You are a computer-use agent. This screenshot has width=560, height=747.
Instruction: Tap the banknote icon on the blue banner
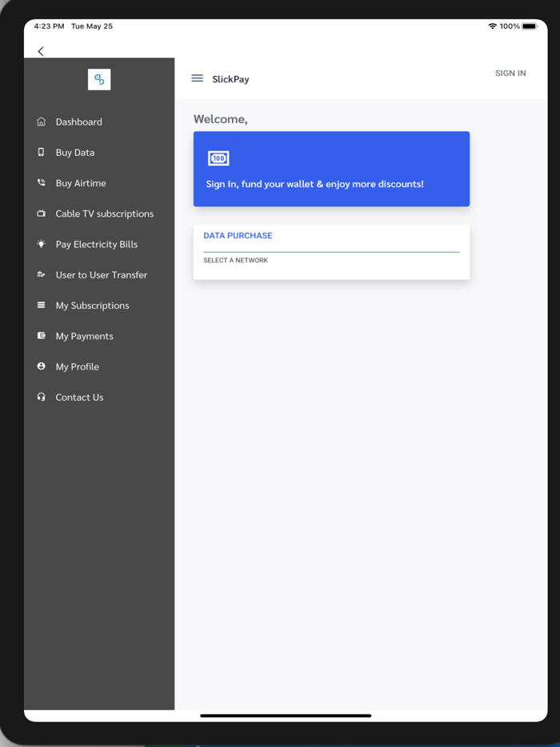pos(218,158)
